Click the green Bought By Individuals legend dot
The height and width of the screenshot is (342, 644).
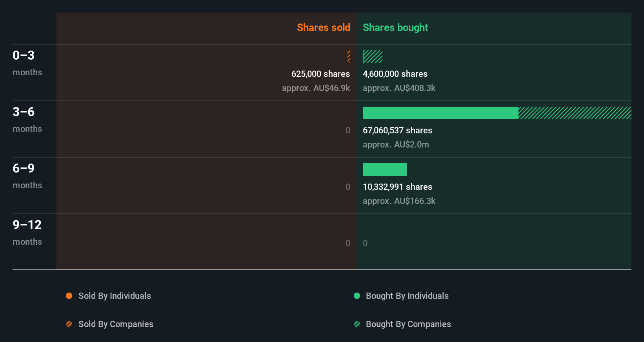(x=357, y=296)
